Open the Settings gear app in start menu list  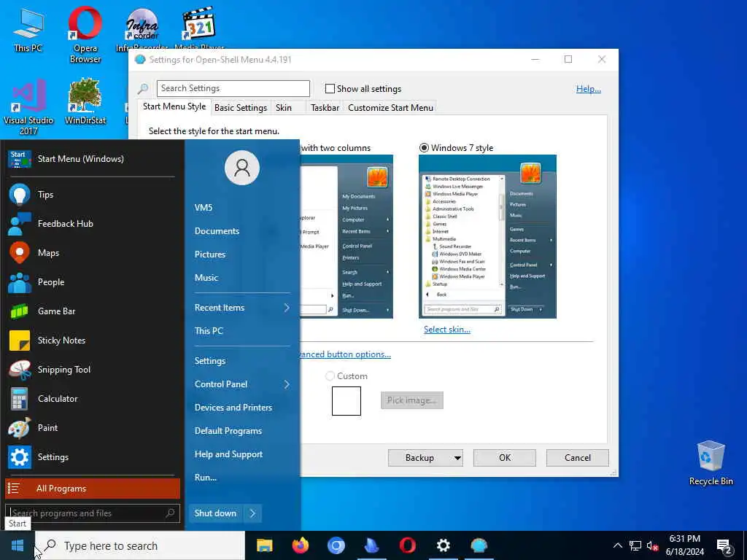pos(90,457)
